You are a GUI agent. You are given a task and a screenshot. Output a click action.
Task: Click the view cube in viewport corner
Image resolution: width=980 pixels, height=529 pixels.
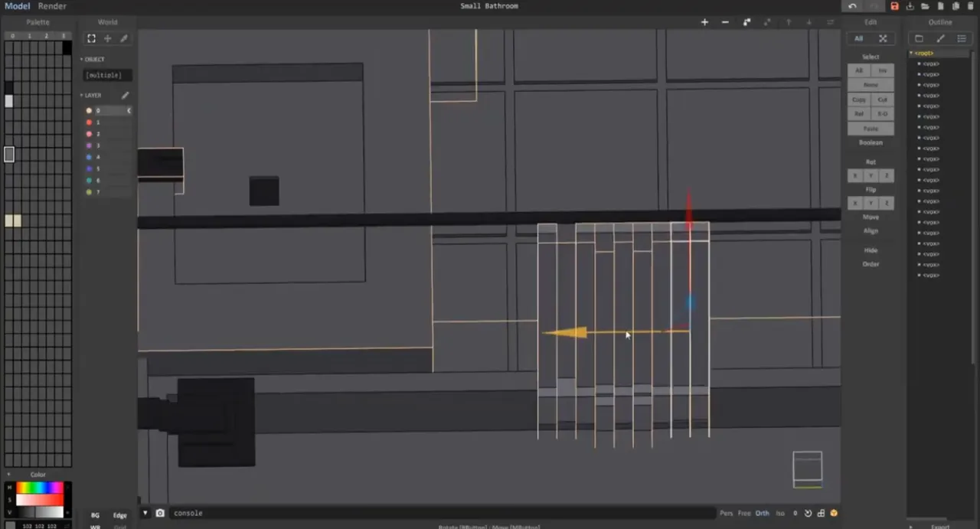point(807,469)
